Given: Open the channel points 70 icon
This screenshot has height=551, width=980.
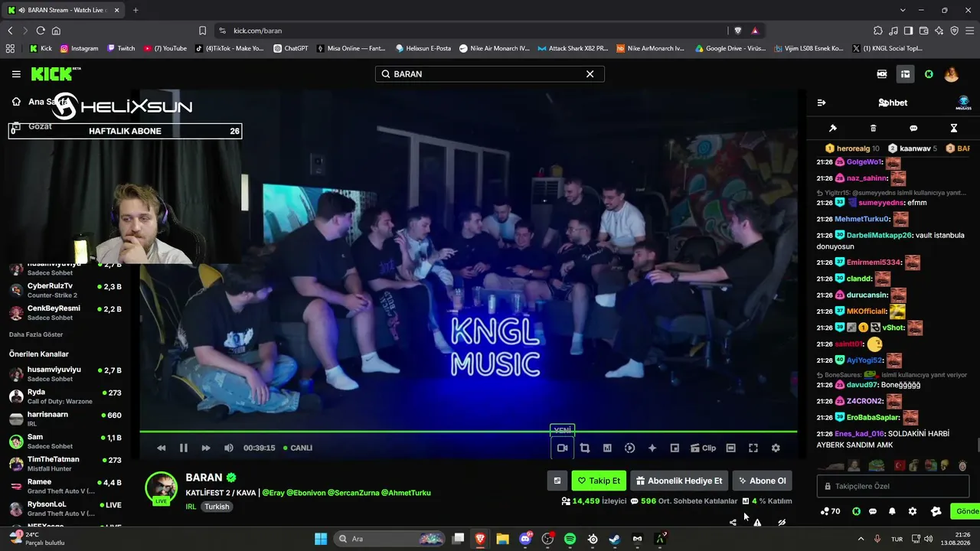Looking at the screenshot, I should (x=831, y=511).
